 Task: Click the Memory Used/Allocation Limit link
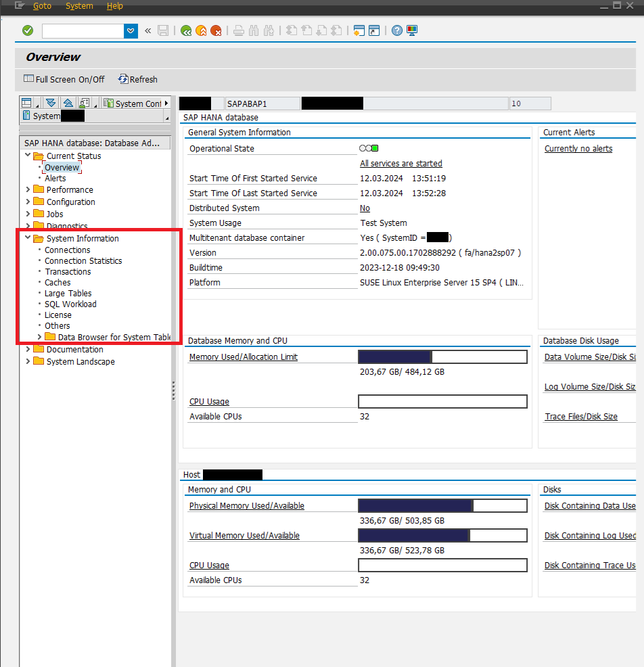(244, 357)
